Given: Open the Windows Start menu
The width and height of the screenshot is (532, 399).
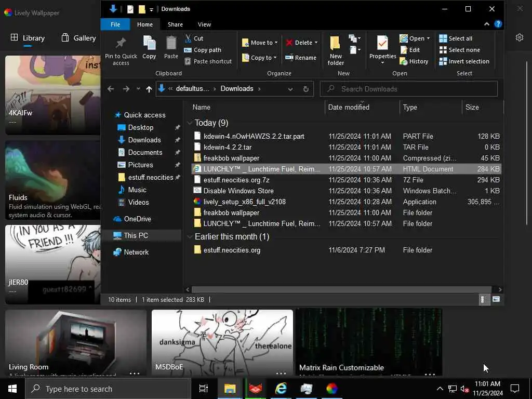Looking at the screenshot, I should tap(12, 389).
